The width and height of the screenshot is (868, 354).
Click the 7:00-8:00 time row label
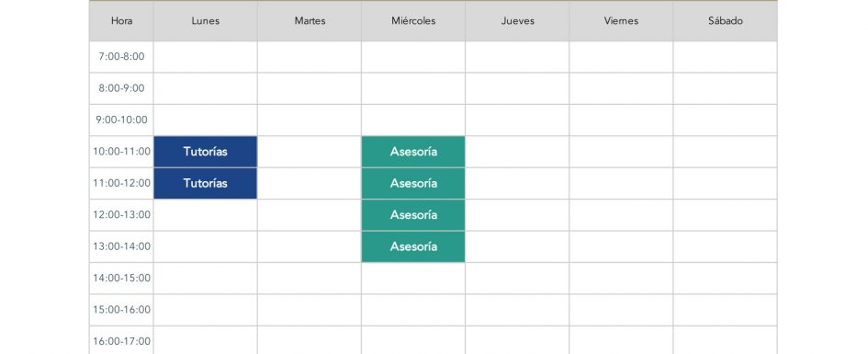click(x=121, y=56)
